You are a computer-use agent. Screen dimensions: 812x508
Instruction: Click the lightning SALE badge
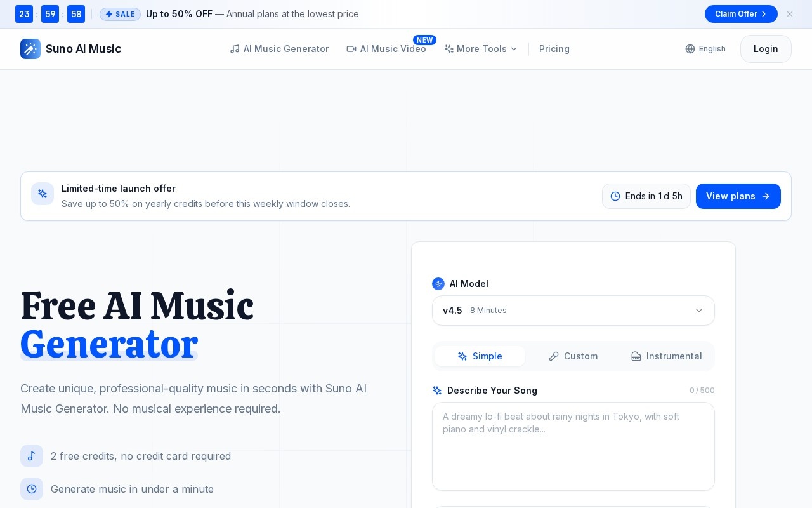click(120, 14)
